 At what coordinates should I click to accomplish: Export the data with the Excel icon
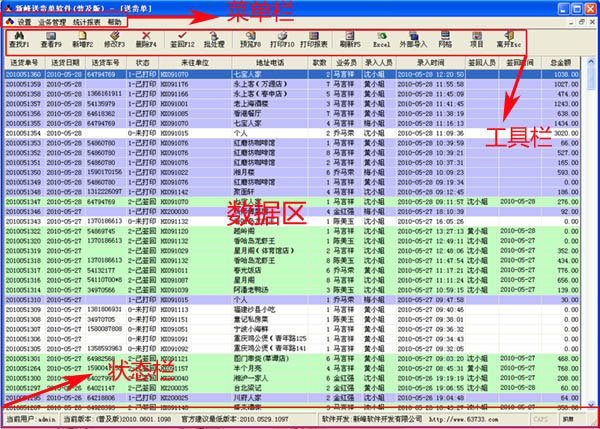tap(382, 40)
